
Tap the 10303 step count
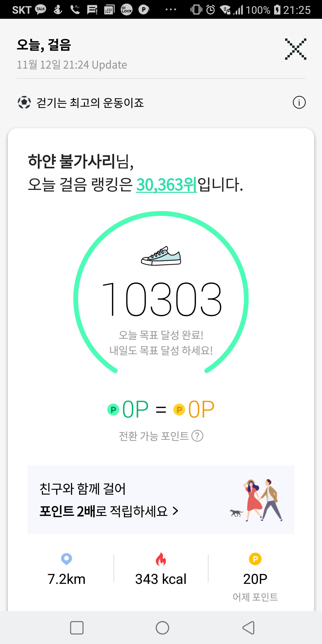(x=161, y=299)
